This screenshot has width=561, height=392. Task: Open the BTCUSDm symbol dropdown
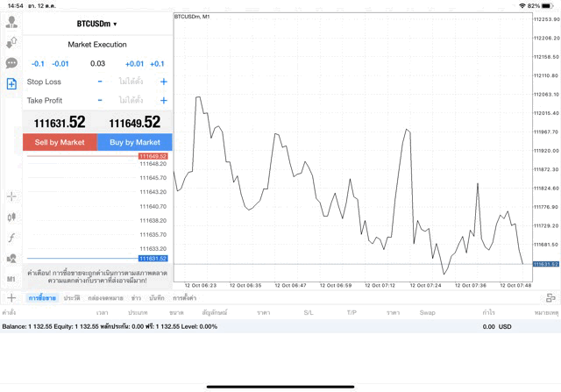point(96,24)
